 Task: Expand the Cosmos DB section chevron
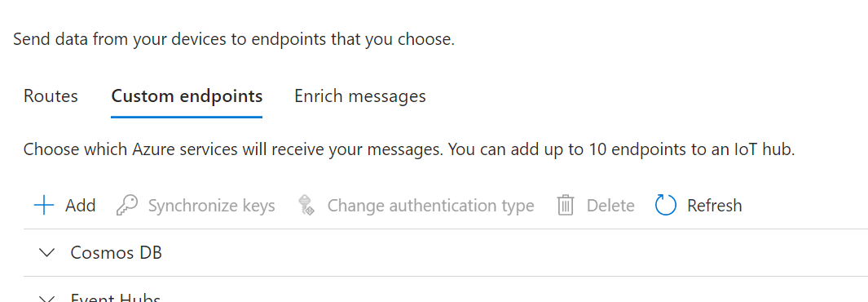pos(48,253)
